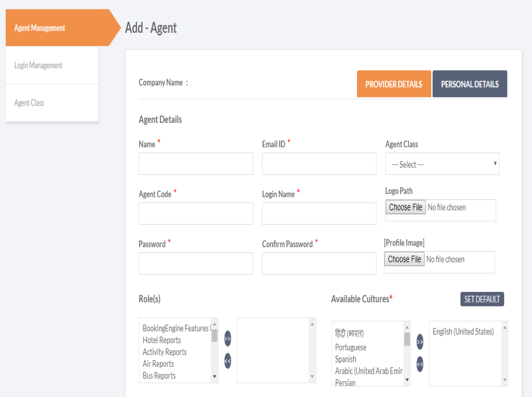Focus the Email ID field
Image resolution: width=532 pixels, height=397 pixels.
point(319,164)
